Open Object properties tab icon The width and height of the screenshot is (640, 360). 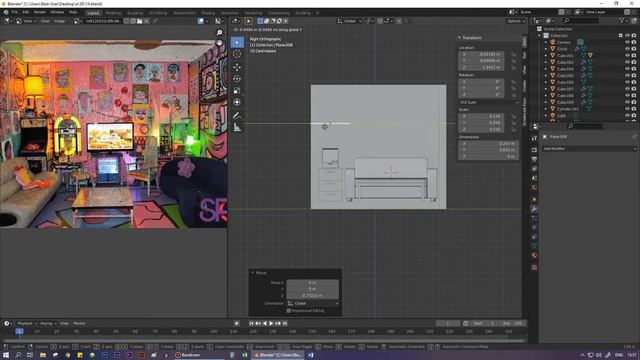pyautogui.click(x=534, y=200)
